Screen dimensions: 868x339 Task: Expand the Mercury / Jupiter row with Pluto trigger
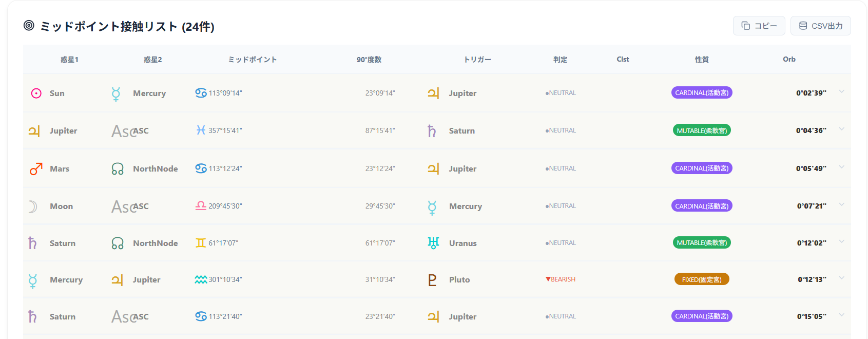[842, 278]
